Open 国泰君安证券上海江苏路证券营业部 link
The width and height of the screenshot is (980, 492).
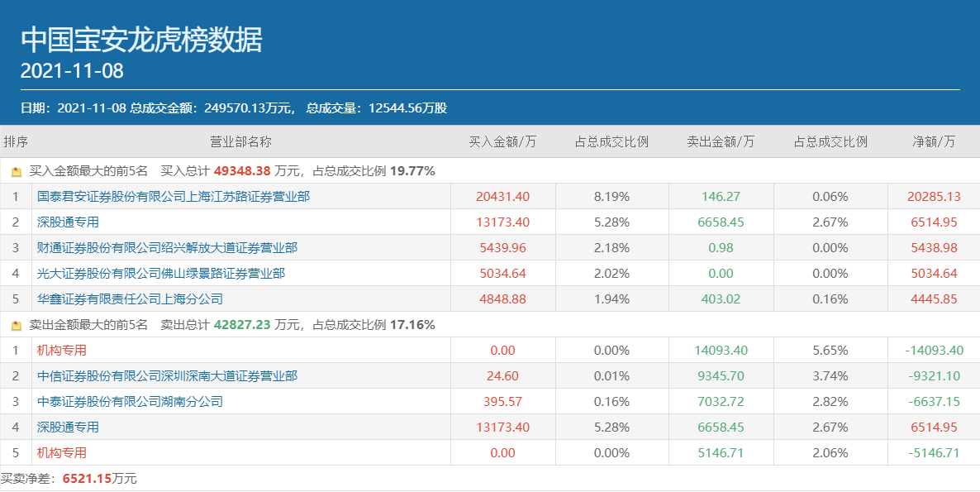pos(174,197)
